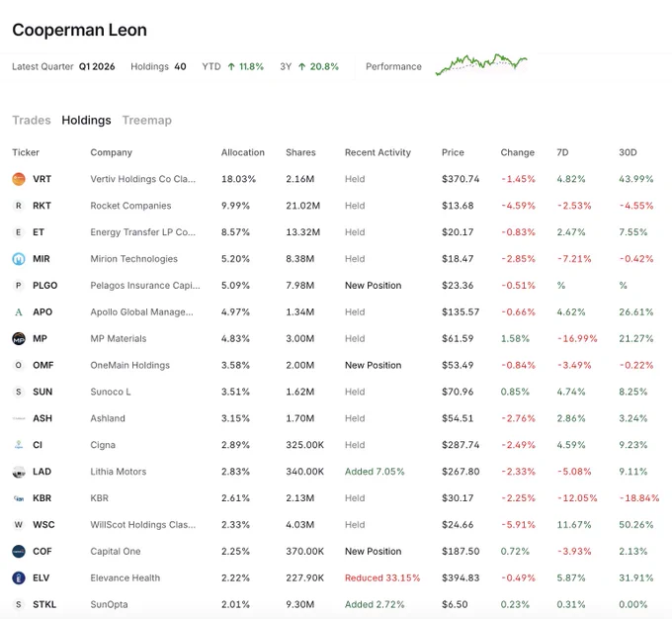Viewport: 672px width, 619px height.
Task: Open the Rocket Companies company link
Action: pyautogui.click(x=130, y=206)
